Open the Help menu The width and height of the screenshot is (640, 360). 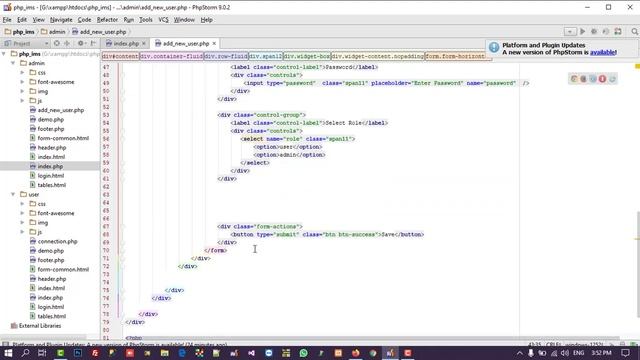[207, 20]
